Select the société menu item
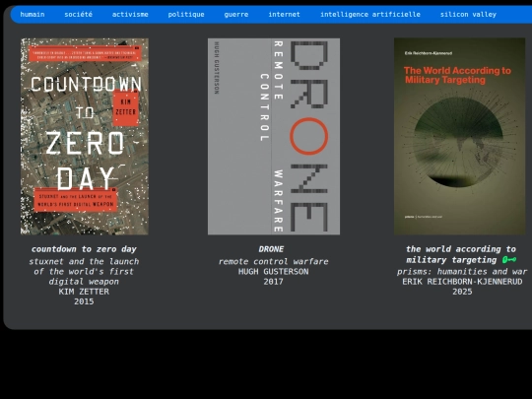The height and width of the screenshot is (399, 532). 79,14
